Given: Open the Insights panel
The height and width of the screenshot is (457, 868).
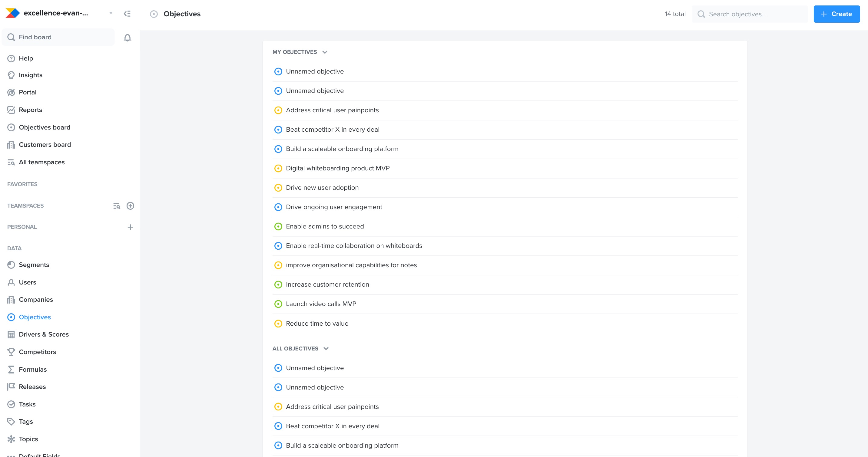Looking at the screenshot, I should (x=30, y=75).
